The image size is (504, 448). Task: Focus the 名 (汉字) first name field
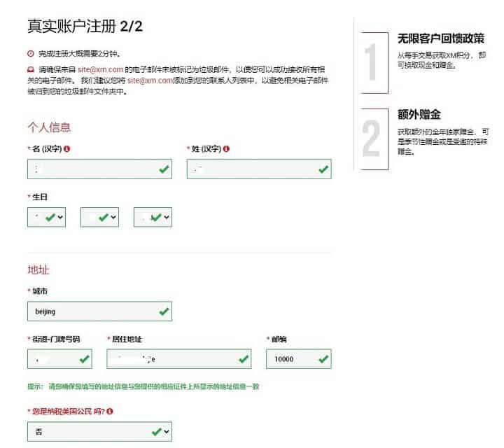pyautogui.click(x=99, y=169)
